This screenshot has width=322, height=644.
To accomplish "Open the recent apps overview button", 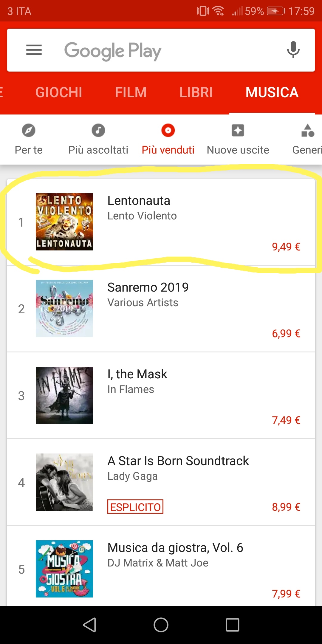I will [x=233, y=625].
